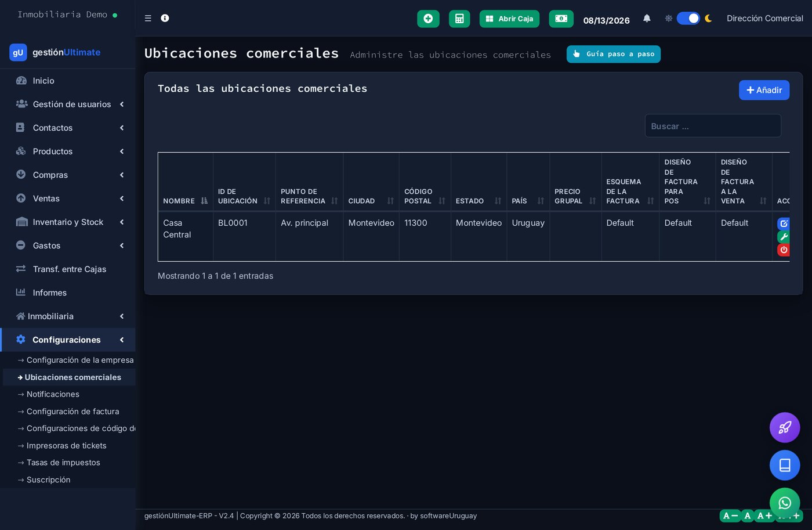
Task: Click the gestiónUltimate logo
Action: click(x=55, y=52)
